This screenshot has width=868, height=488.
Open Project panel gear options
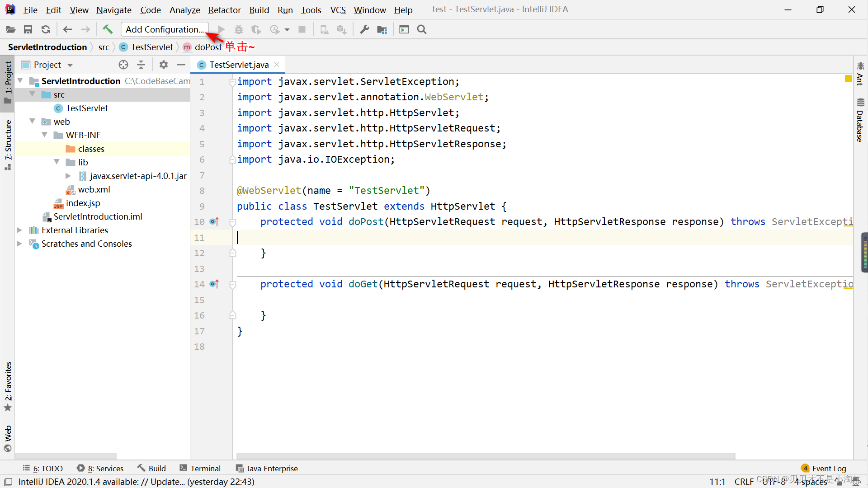pyautogui.click(x=164, y=65)
